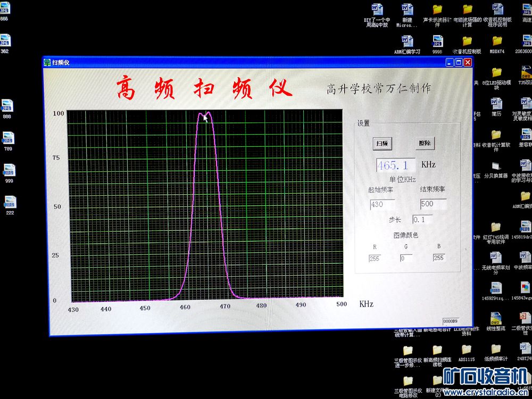Select the 888 JPG file icon
532x399 pixels.
[x=7, y=105]
